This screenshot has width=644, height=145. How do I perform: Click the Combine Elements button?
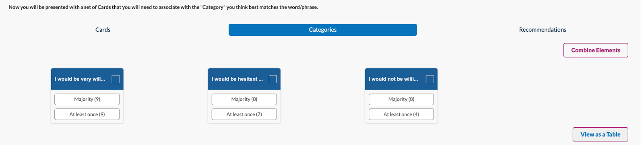click(596, 50)
